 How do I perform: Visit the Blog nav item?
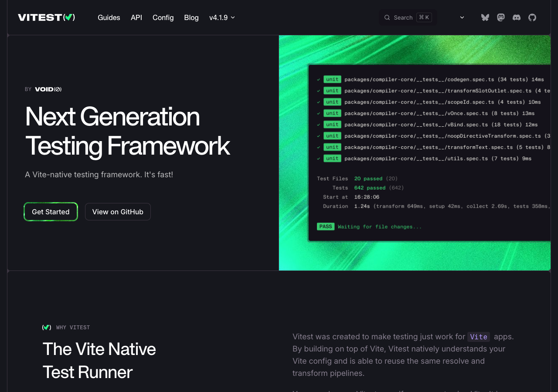pyautogui.click(x=191, y=17)
